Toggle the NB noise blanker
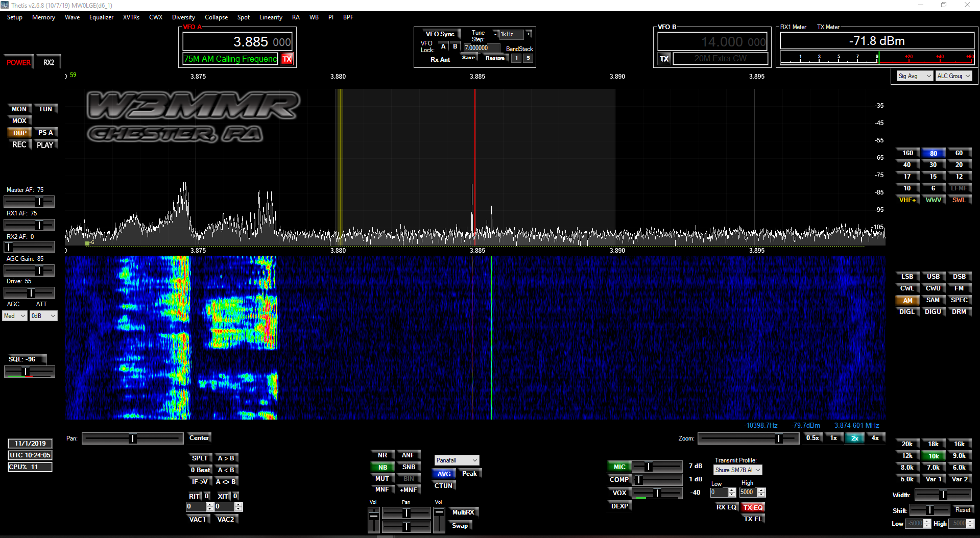This screenshot has height=538, width=980. 383,467
